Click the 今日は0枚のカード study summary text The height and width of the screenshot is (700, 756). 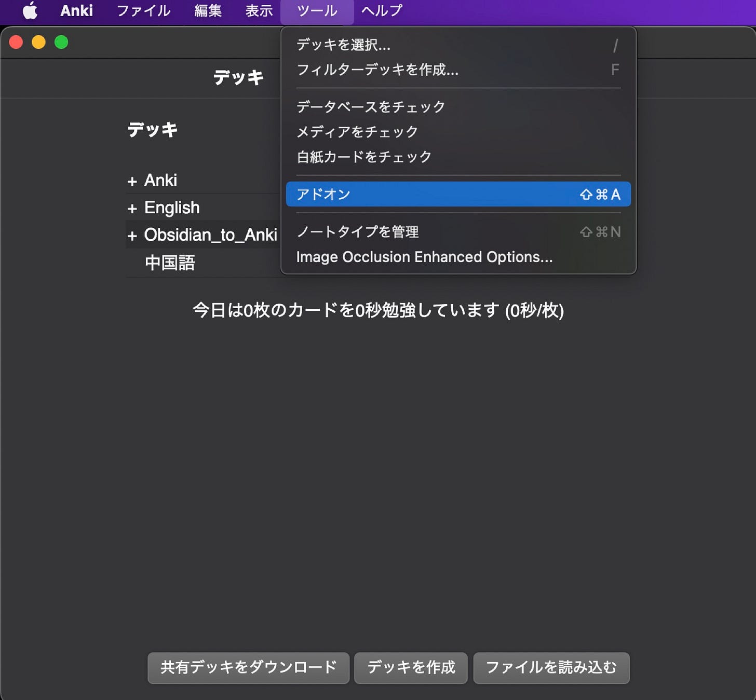pyautogui.click(x=378, y=310)
